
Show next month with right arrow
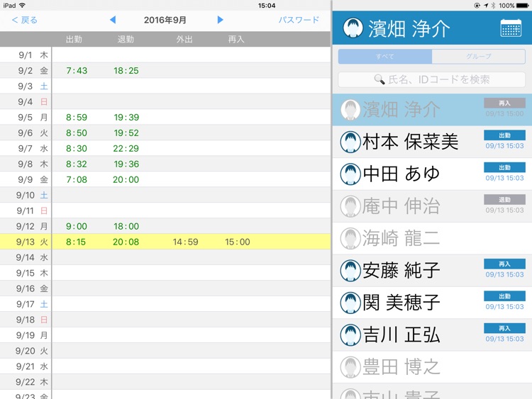220,20
